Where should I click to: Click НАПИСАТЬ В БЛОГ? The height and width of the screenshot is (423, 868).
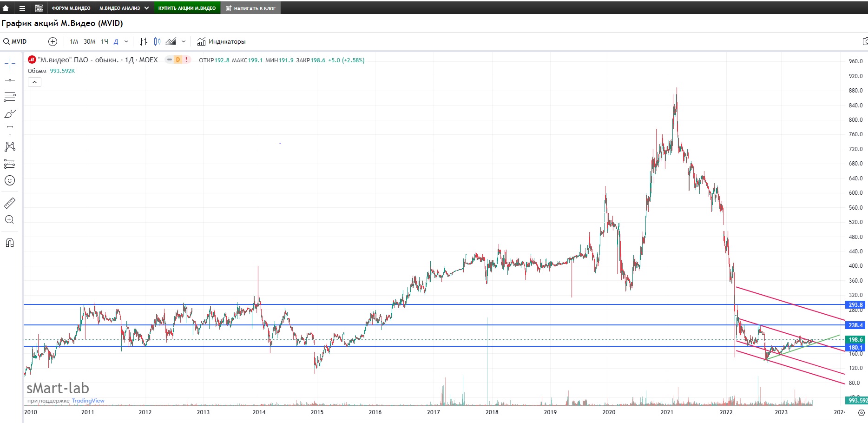[250, 8]
